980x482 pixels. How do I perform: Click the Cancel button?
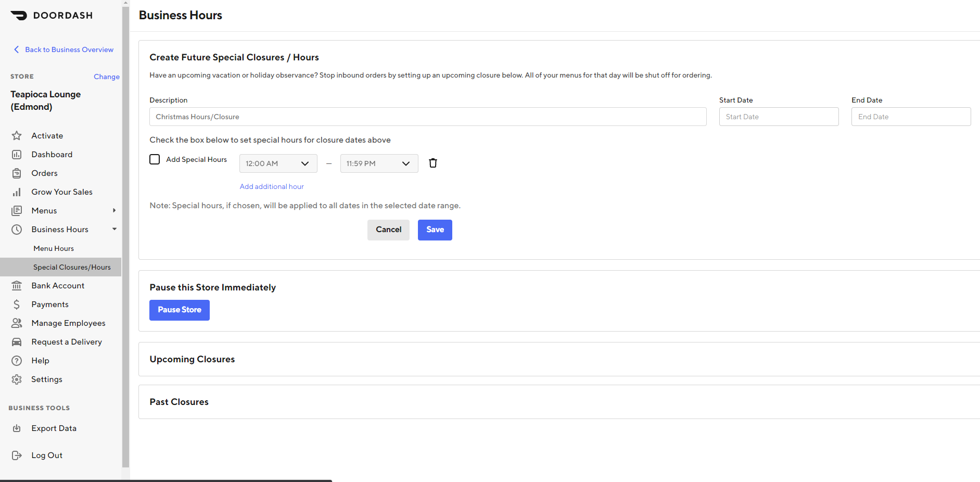click(x=389, y=230)
